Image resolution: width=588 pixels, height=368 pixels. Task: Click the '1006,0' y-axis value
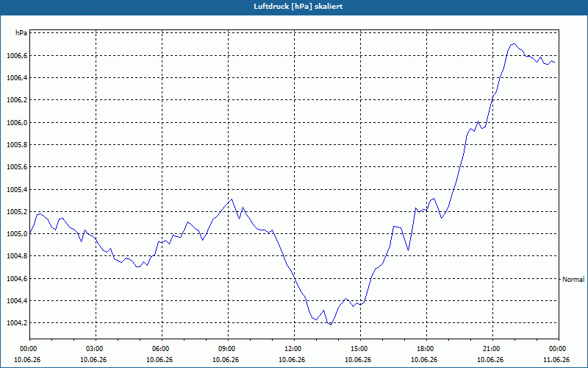click(17, 122)
